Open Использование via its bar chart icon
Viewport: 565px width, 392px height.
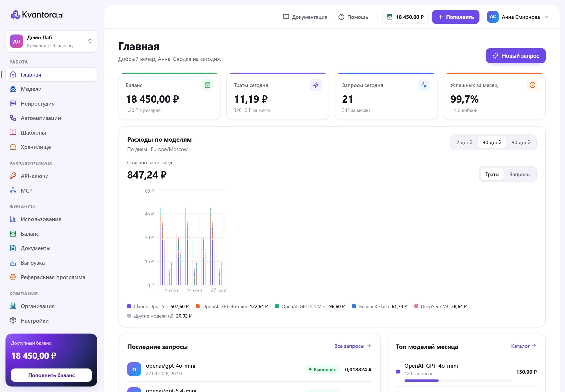(13, 219)
